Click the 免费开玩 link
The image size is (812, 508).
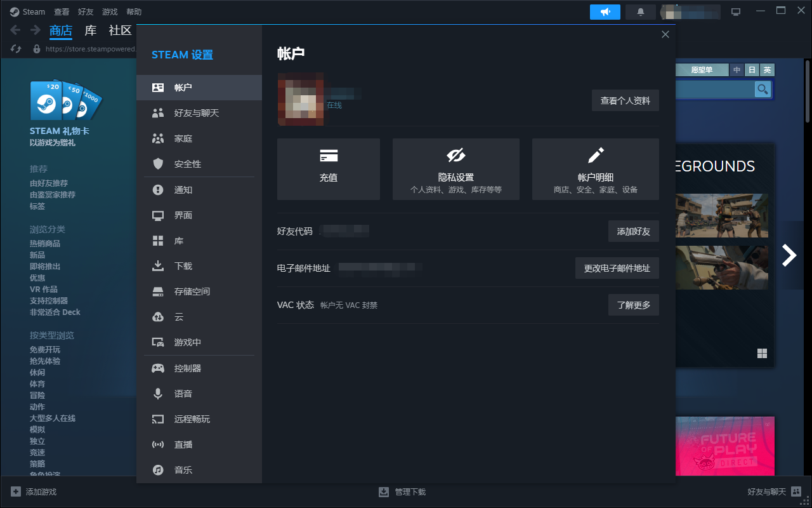pos(45,349)
